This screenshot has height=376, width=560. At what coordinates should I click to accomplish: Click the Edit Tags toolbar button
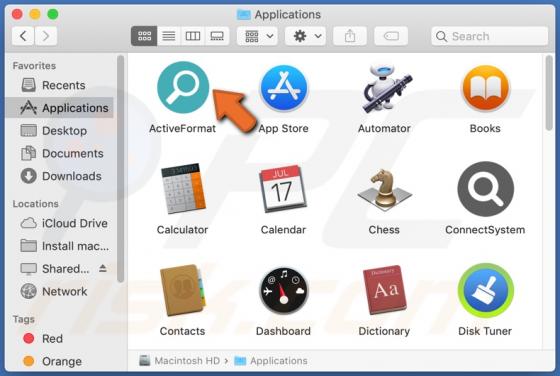[x=391, y=36]
